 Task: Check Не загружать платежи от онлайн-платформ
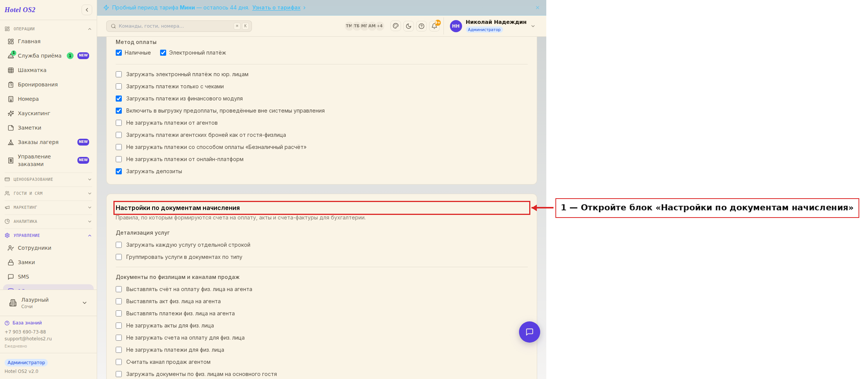click(119, 159)
